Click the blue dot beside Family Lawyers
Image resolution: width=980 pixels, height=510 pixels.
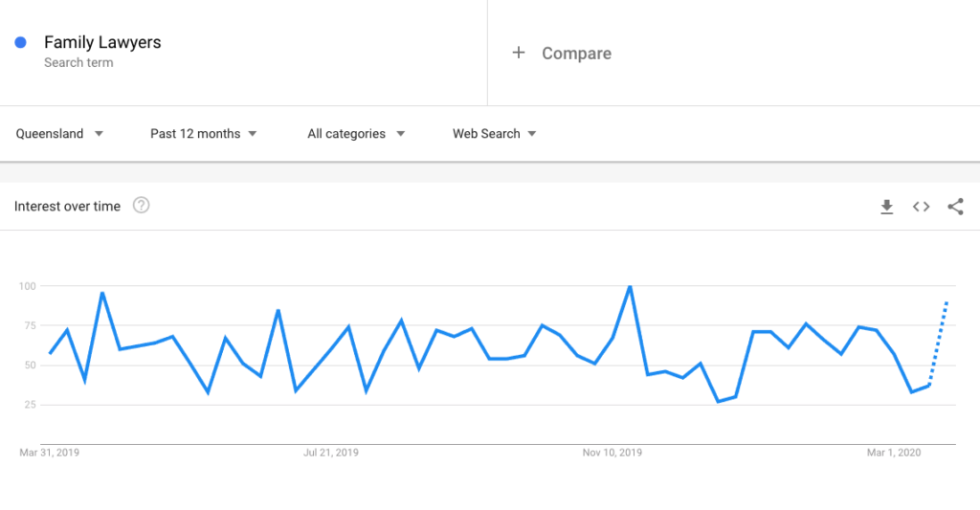tap(21, 42)
